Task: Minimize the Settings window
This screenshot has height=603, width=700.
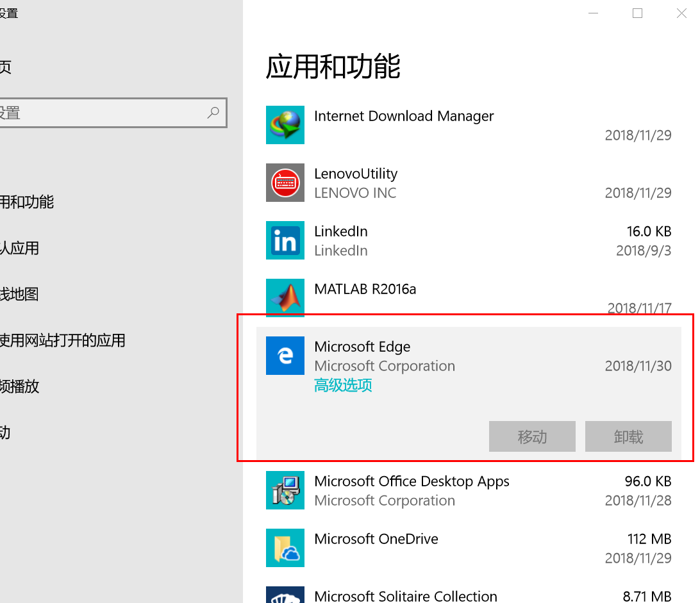Action: pyautogui.click(x=594, y=13)
